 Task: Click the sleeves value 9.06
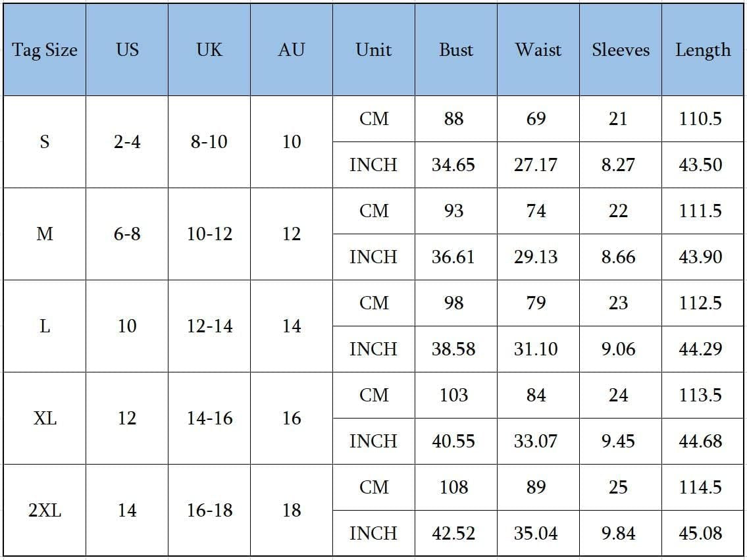pos(618,349)
